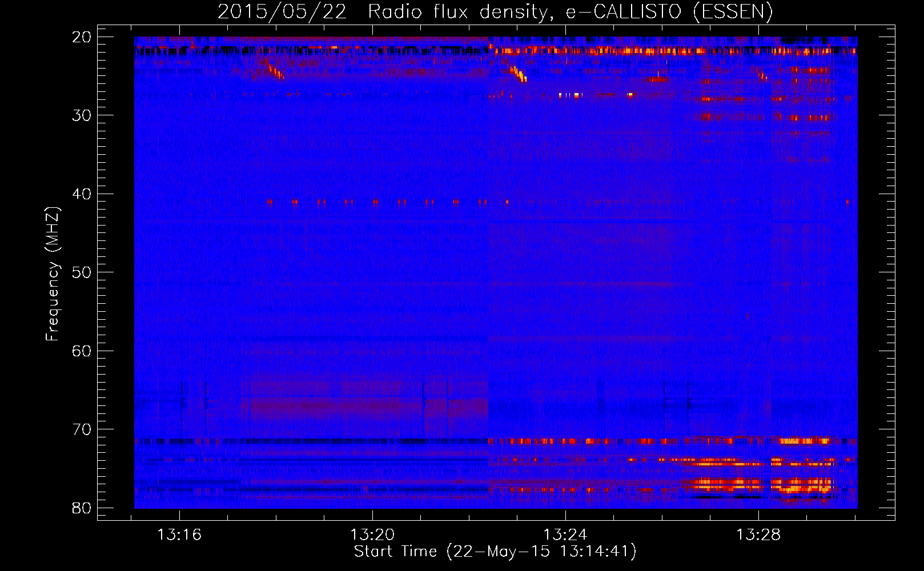Click the '13:16' time tick label
Image resolution: width=924 pixels, height=571 pixels.
(x=179, y=535)
